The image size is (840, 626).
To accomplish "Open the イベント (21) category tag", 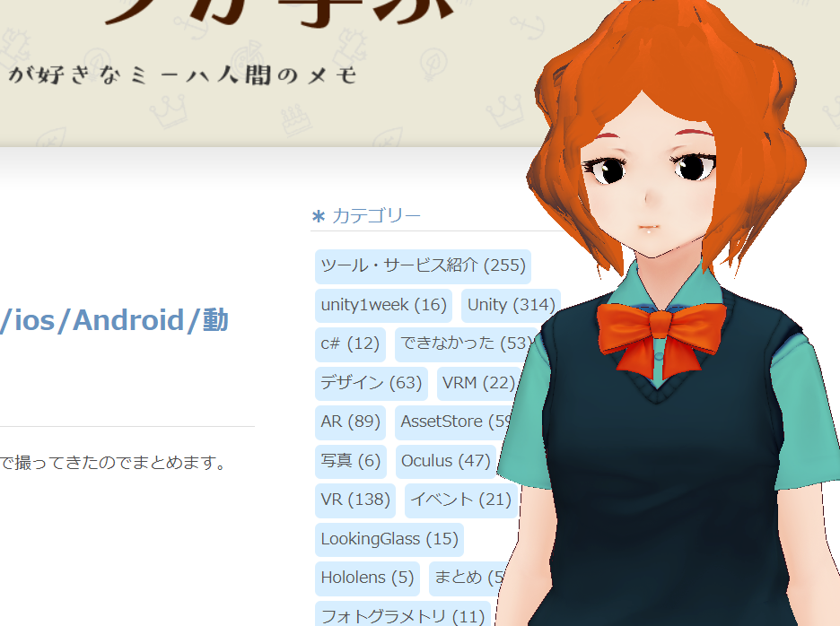I will [460, 500].
